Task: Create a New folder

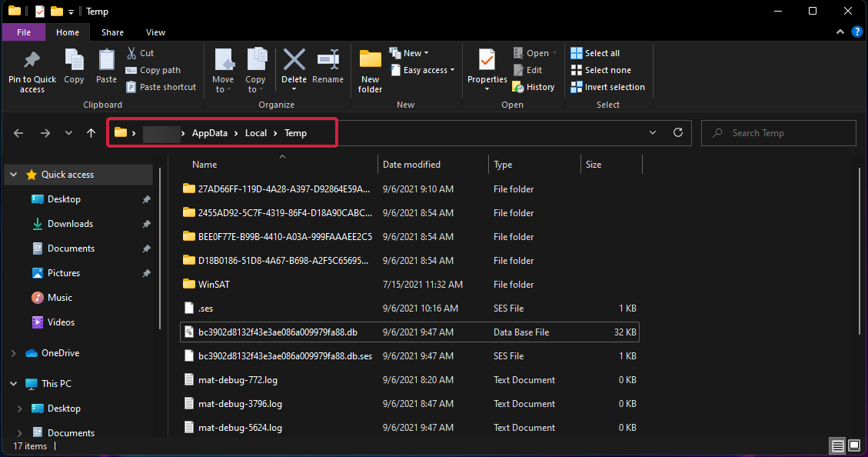Action: pos(370,72)
